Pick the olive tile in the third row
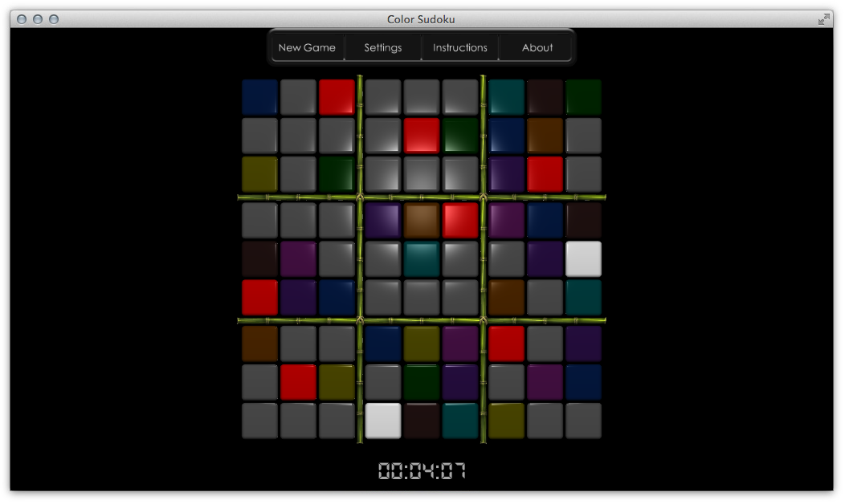 pos(259,174)
